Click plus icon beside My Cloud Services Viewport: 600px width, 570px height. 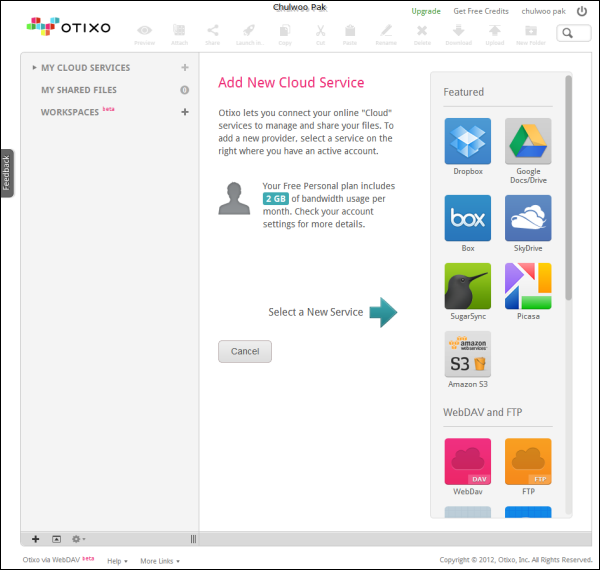tap(185, 67)
